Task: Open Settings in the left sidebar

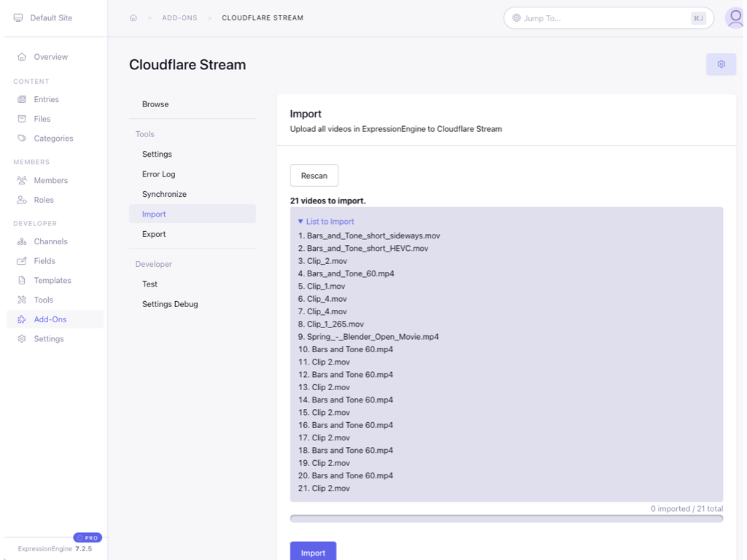Action: [x=49, y=338]
